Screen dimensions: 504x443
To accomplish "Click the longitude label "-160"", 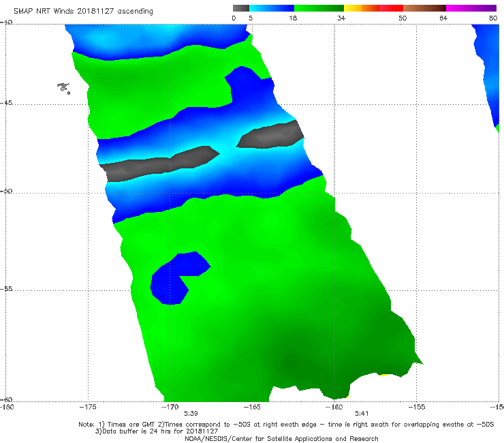I will tap(334, 407).
